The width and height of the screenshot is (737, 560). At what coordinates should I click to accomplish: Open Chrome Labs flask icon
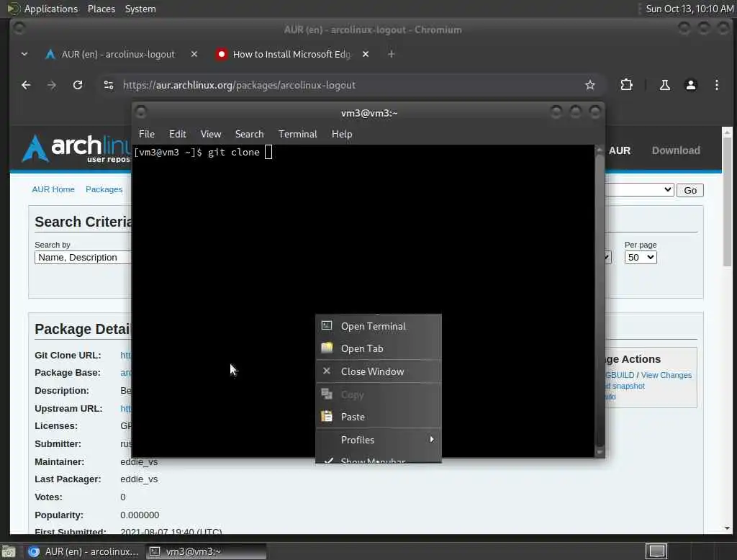tap(664, 85)
